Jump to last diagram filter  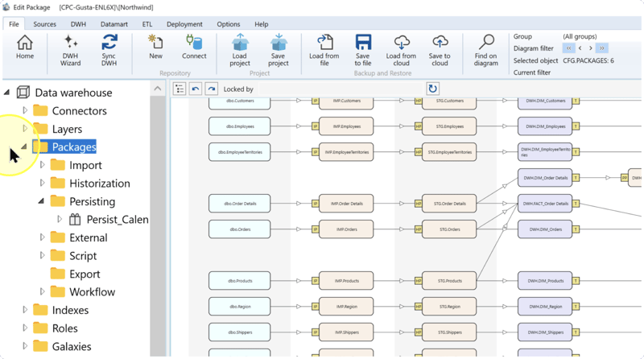point(601,48)
